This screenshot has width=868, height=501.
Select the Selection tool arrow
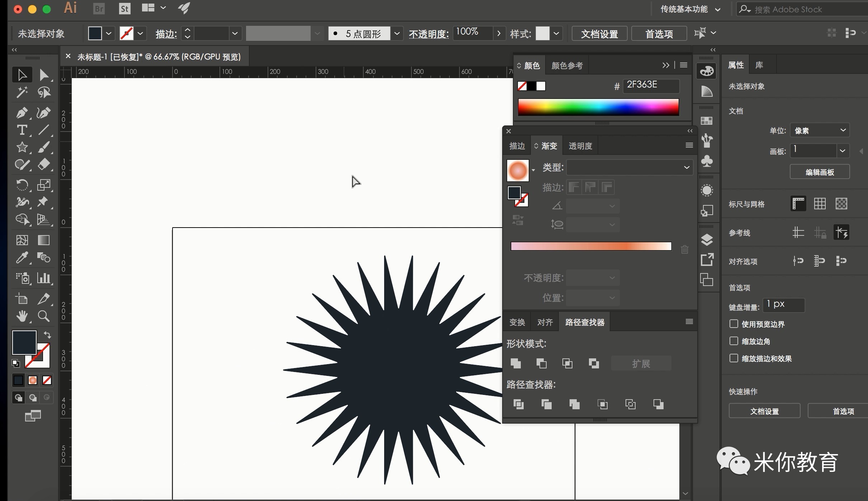[22, 75]
